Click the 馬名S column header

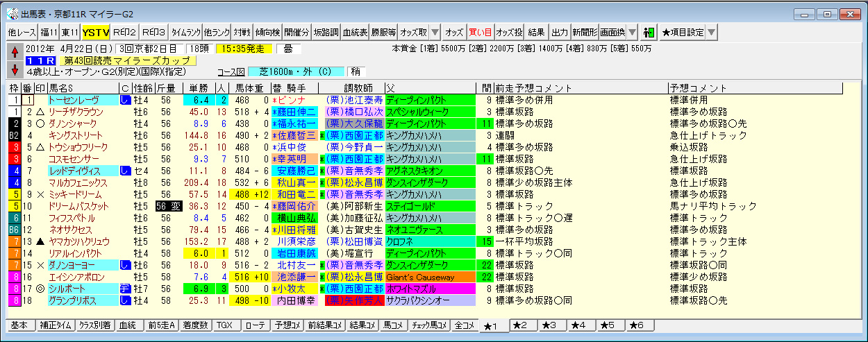(x=63, y=88)
